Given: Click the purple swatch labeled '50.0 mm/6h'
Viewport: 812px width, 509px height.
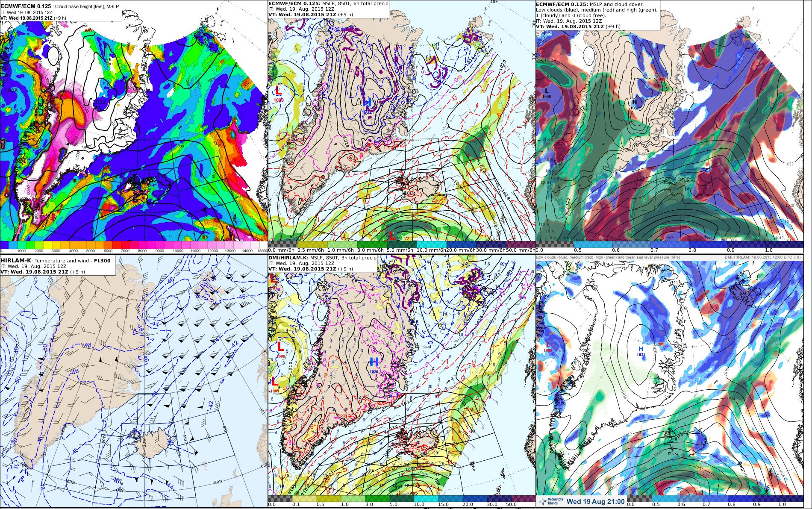Looking at the screenshot, I should click(521, 244).
